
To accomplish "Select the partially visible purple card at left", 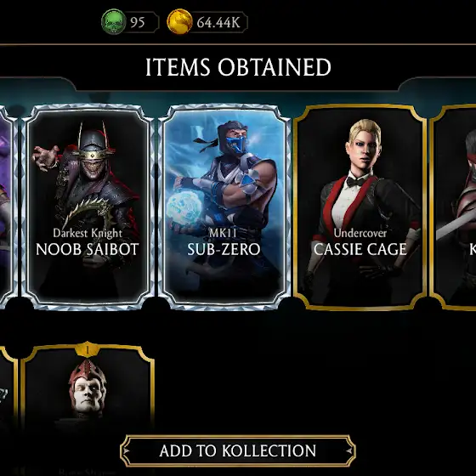I will point(8,207).
